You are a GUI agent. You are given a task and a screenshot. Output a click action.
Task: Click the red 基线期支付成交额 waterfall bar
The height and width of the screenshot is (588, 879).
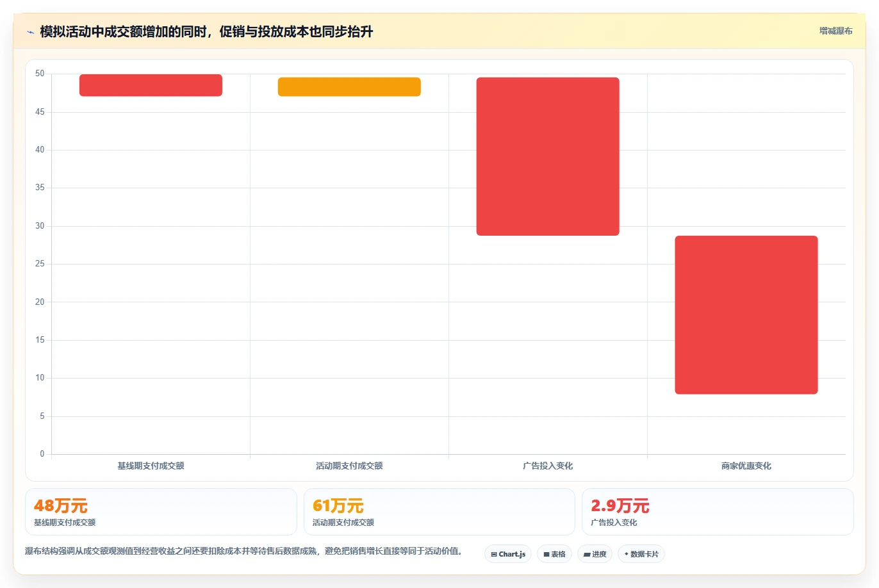[x=151, y=85]
